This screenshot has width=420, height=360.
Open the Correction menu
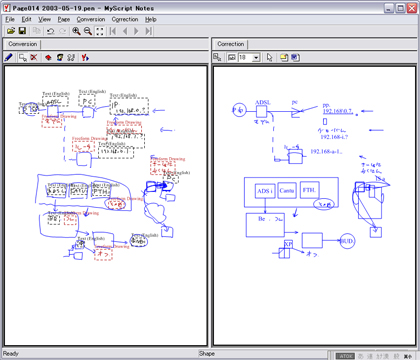pyautogui.click(x=125, y=19)
